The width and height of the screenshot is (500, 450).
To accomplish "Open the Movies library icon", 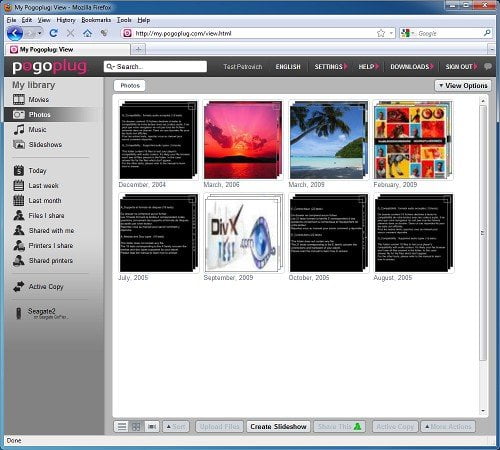I will click(x=19, y=99).
